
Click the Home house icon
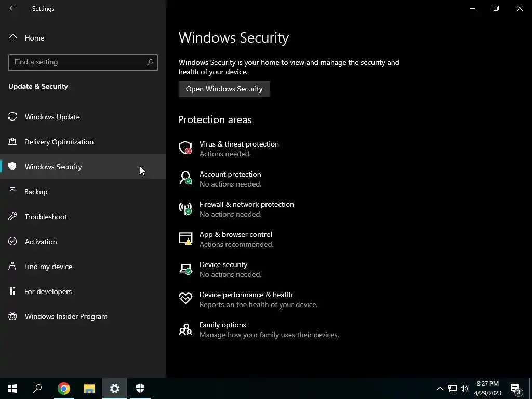13,37
